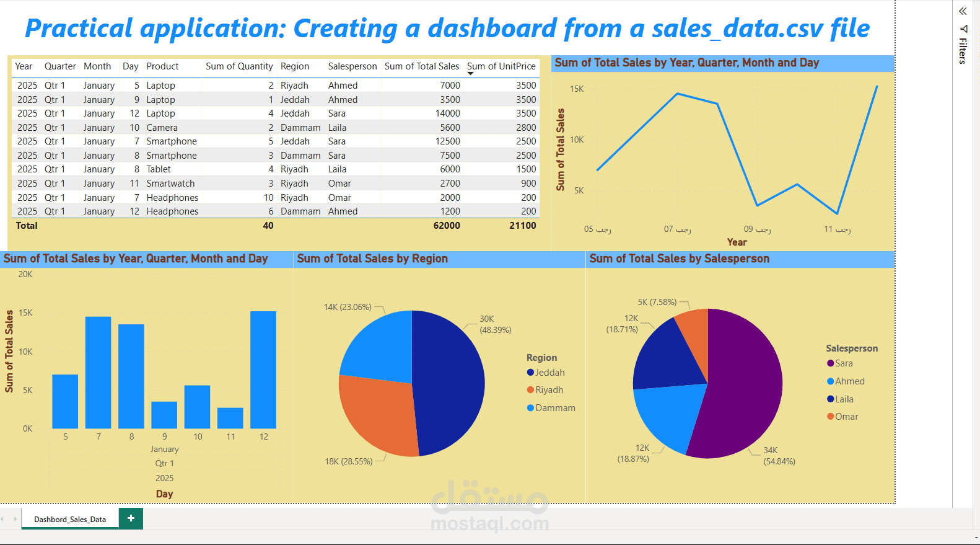The width and height of the screenshot is (980, 545).
Task: Click the bar for day 10
Action: [197, 407]
